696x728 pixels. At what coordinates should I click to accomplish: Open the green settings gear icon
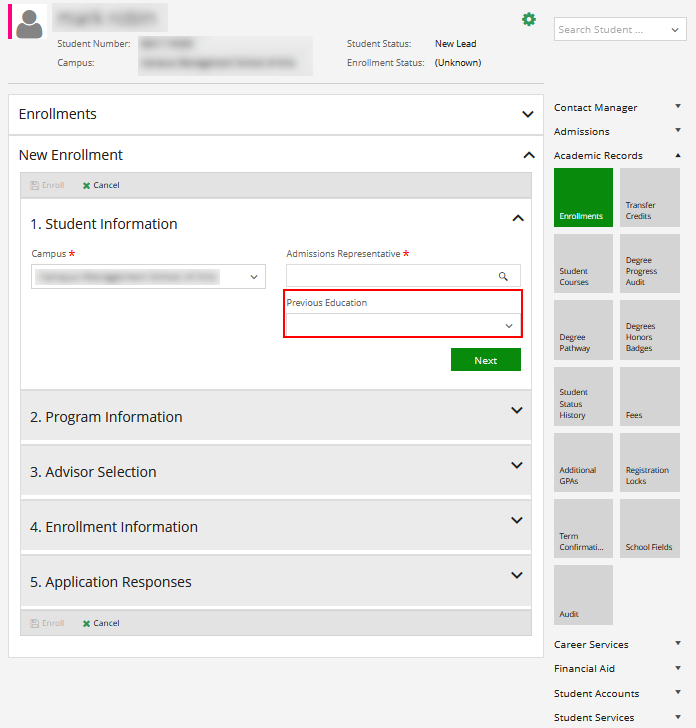pyautogui.click(x=528, y=20)
